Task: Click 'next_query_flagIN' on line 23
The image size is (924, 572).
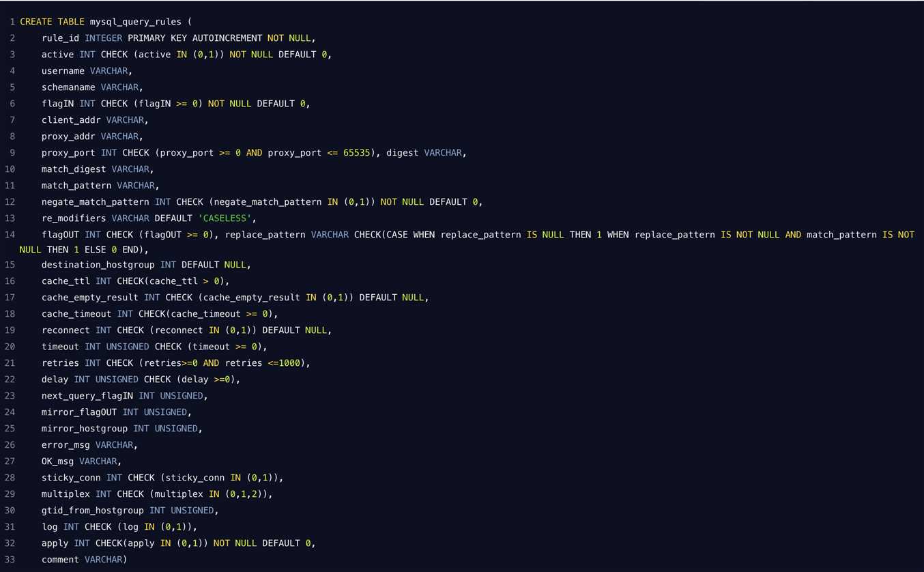Action: click(87, 396)
